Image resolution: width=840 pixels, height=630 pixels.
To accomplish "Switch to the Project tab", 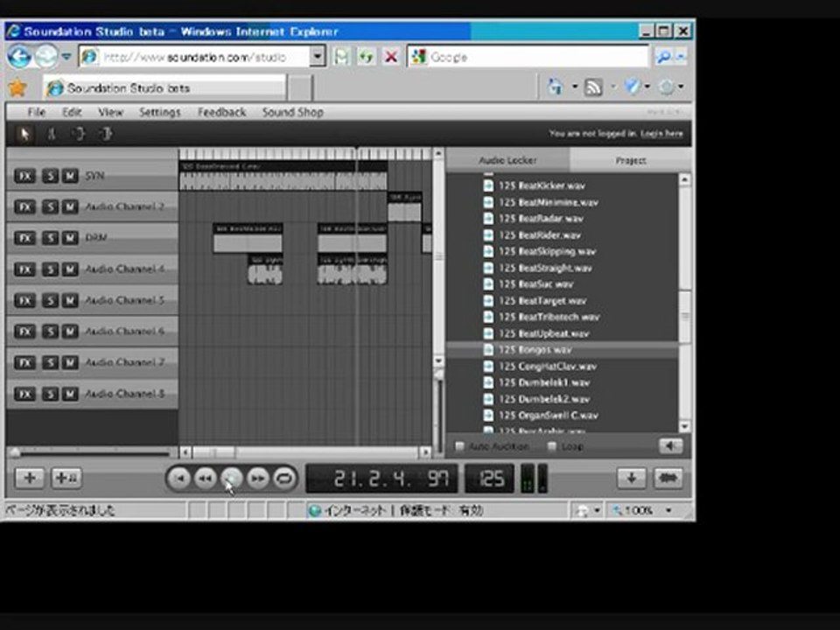I will click(631, 160).
